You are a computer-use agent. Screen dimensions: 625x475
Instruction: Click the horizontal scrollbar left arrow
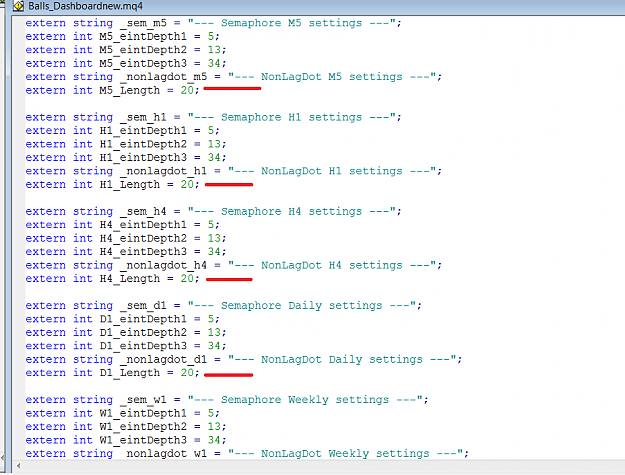point(19,465)
